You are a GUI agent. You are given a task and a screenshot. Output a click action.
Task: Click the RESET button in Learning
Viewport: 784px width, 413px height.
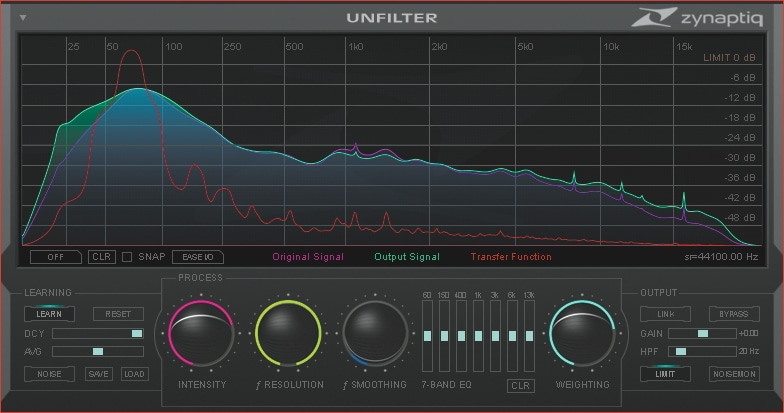coord(118,314)
